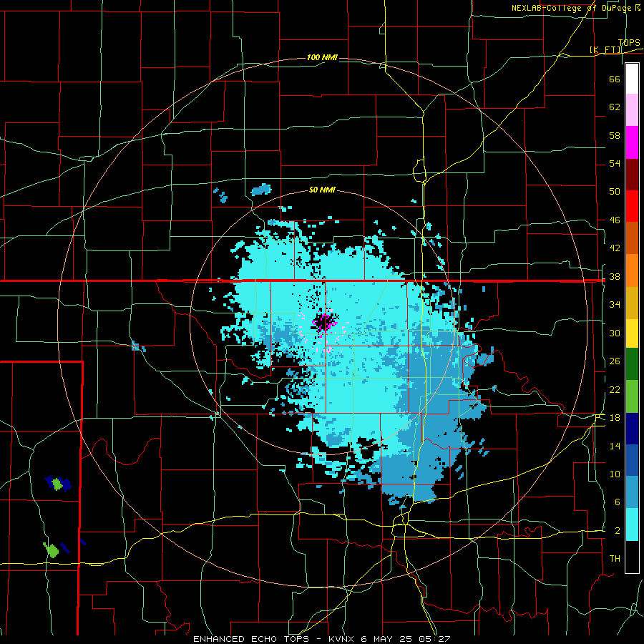This screenshot has height=644, width=644.
Task: Click the lower green echo blob in southwest
Action: click(x=51, y=550)
